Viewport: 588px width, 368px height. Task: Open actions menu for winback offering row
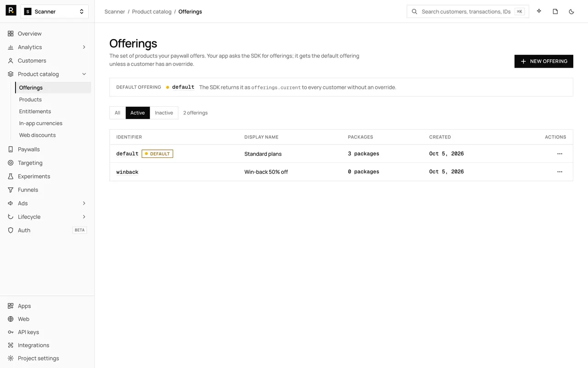pyautogui.click(x=560, y=172)
